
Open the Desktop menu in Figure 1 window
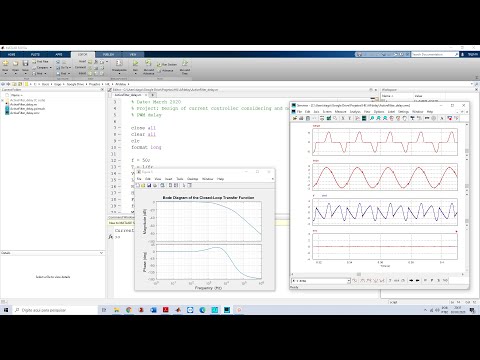[192, 179]
